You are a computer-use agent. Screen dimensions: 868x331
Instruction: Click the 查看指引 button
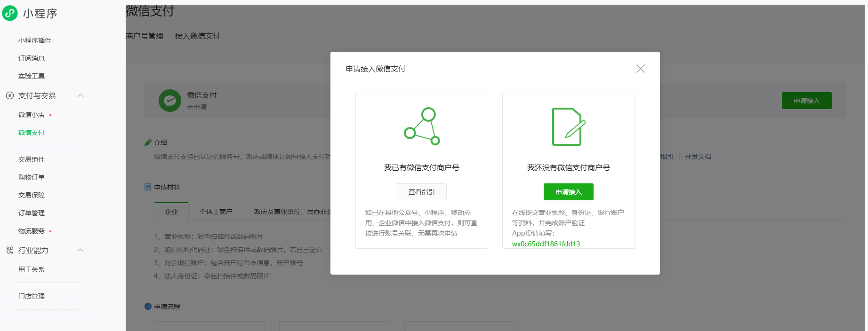(422, 192)
